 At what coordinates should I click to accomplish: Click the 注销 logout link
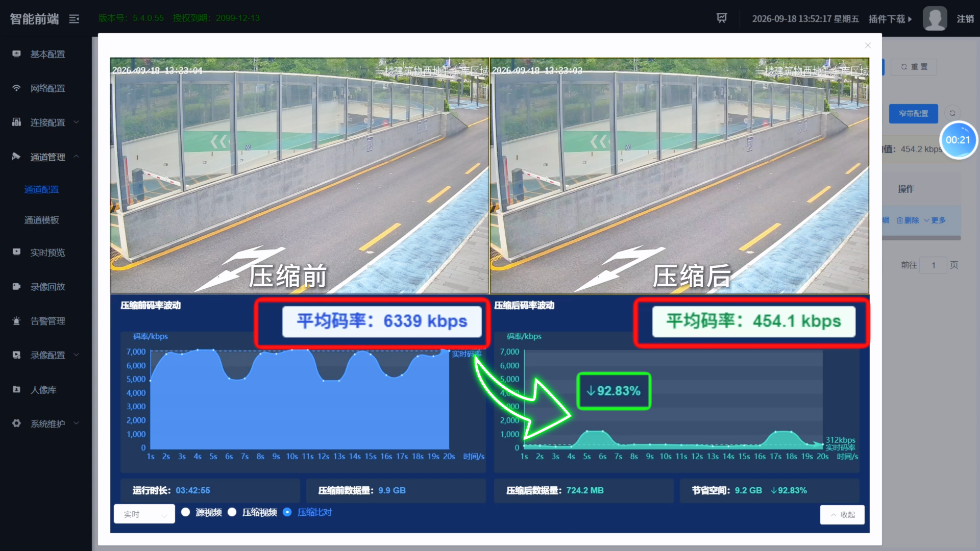pyautogui.click(x=965, y=19)
